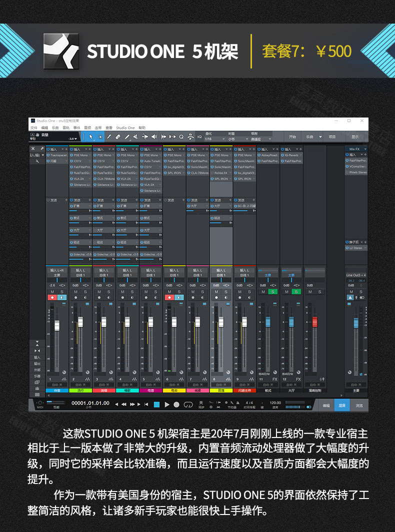Viewport: 395px width, 532px height.
Task: Switch to the 混音 view at bottom
Action: (x=342, y=405)
